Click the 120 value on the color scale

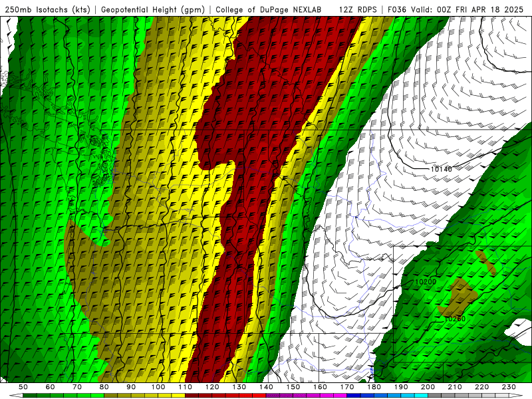click(x=212, y=387)
